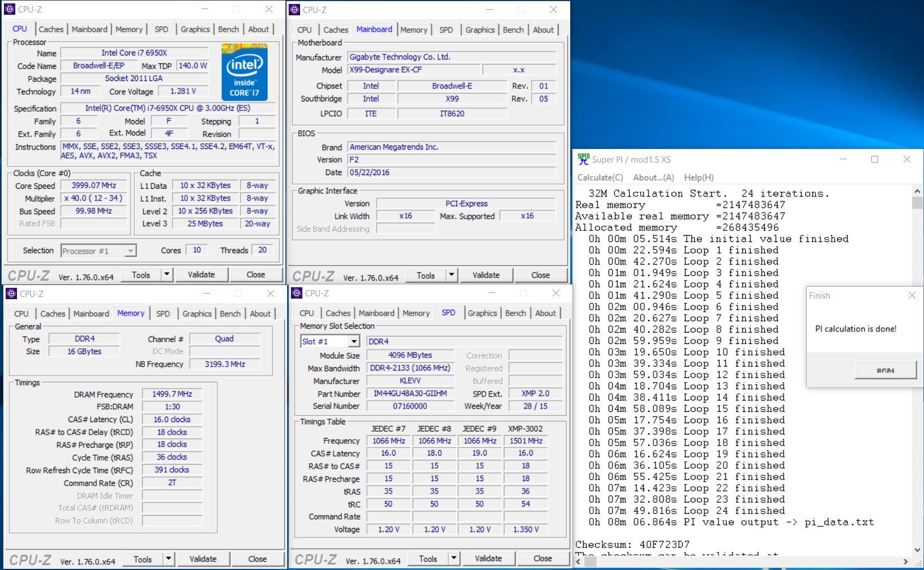Open the Help(H) menu in Super PI
Screen dimensions: 924x570
tap(699, 177)
